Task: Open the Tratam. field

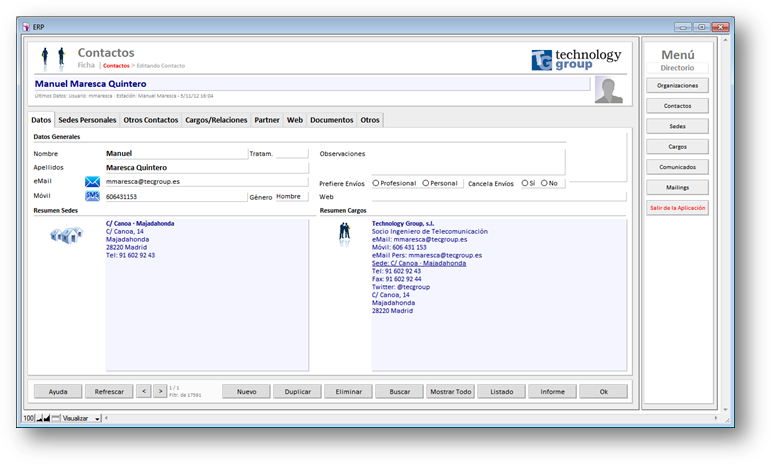Action: [x=292, y=154]
